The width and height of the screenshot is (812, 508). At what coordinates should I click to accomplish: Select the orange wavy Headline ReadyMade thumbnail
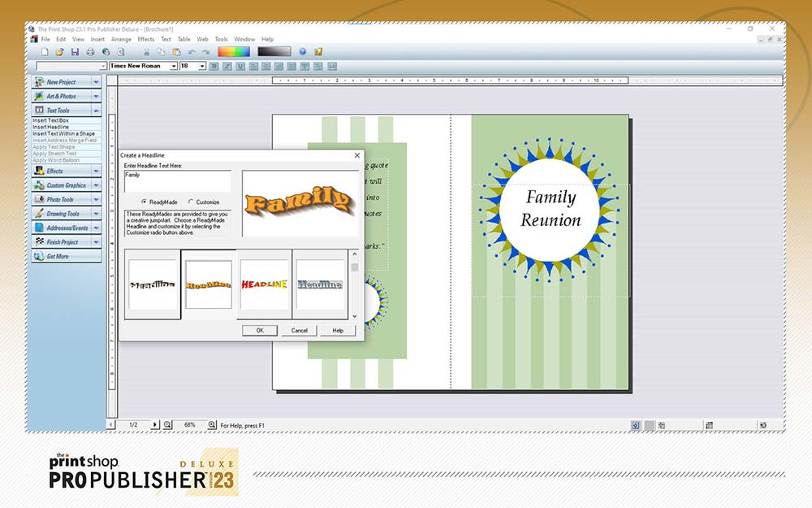(209, 284)
